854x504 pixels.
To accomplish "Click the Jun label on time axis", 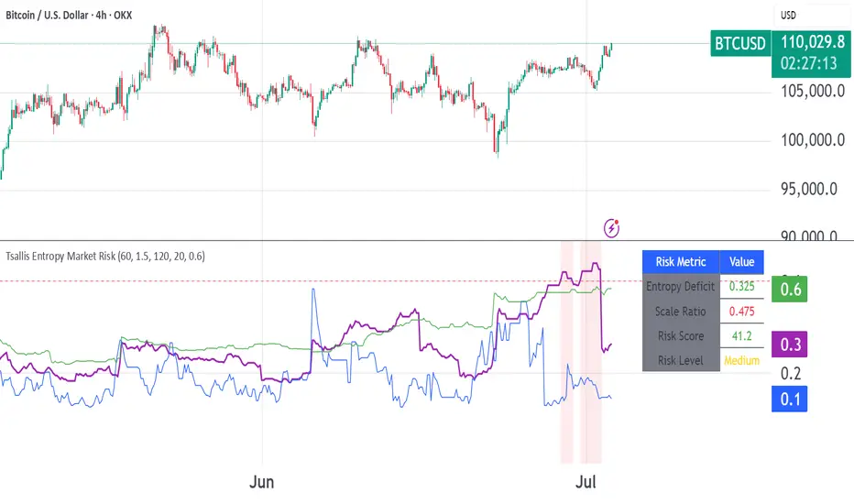I will pos(262,479).
